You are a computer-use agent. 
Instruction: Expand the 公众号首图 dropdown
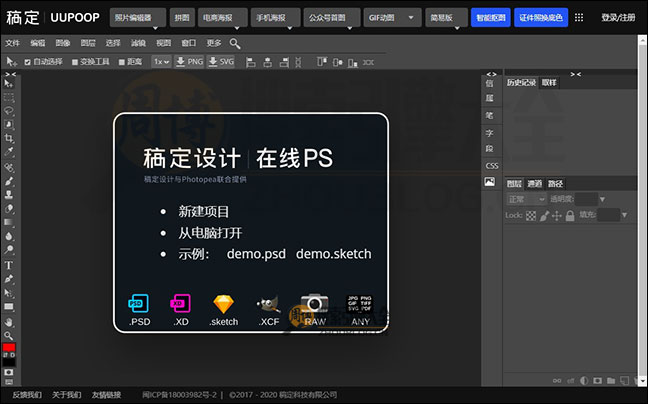click(x=332, y=18)
